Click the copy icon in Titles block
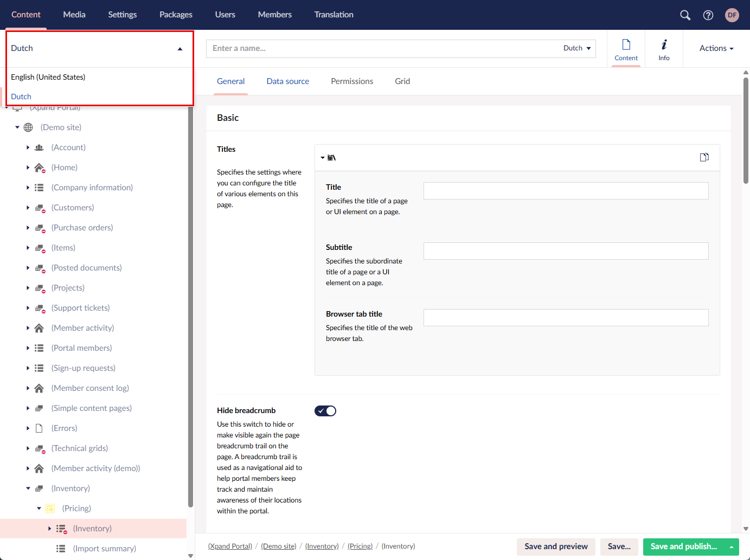Image resolution: width=750 pixels, height=560 pixels. click(x=704, y=157)
